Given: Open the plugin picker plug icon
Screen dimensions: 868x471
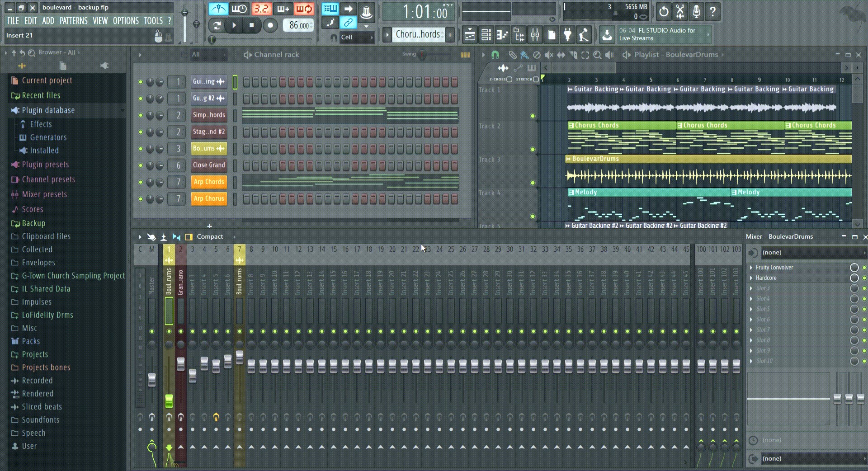Looking at the screenshot, I should point(567,35).
